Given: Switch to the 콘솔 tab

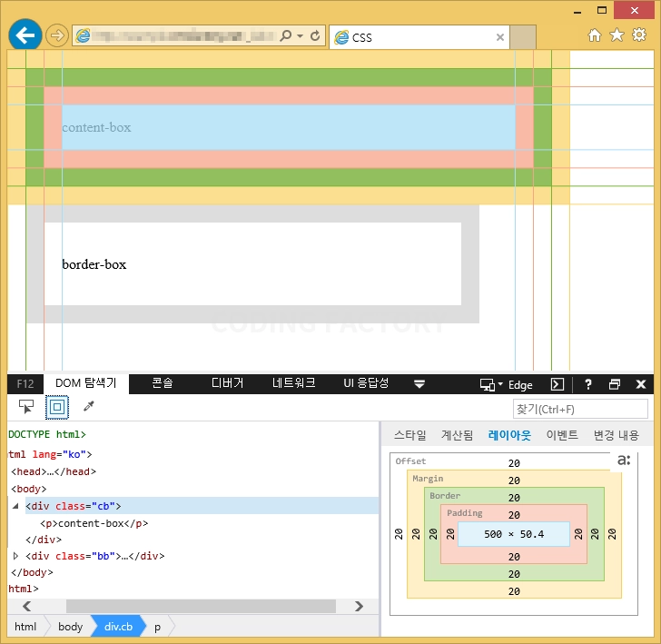Looking at the screenshot, I should [x=163, y=383].
